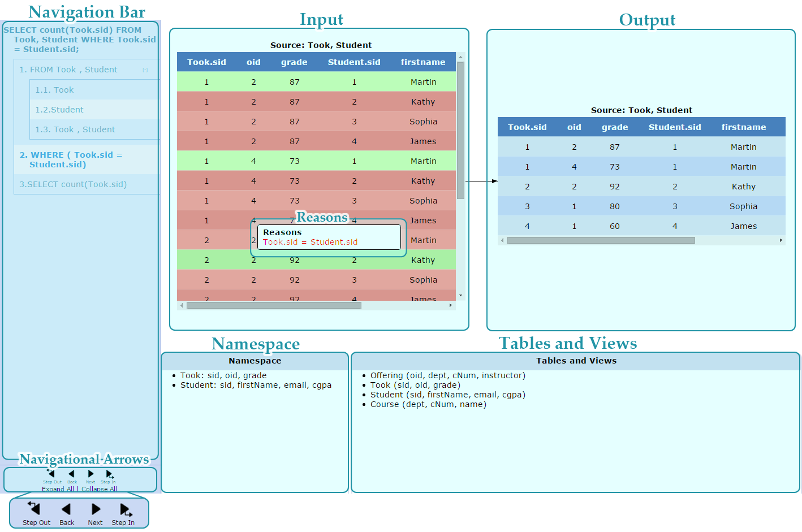This screenshot has width=802, height=532.
Task: Click Kathy in Input row with grade 87
Action: (423, 102)
